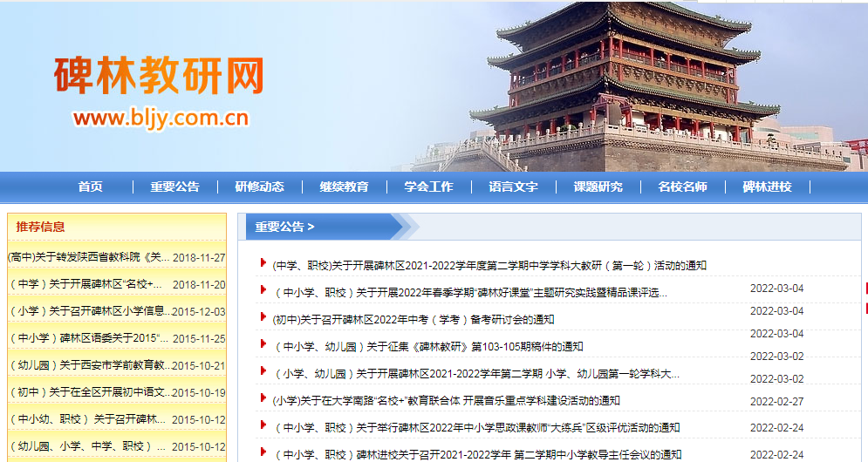
Task: Open notice on 2022年春季学期"碑林好课堂"主题研究
Action: tap(470, 293)
